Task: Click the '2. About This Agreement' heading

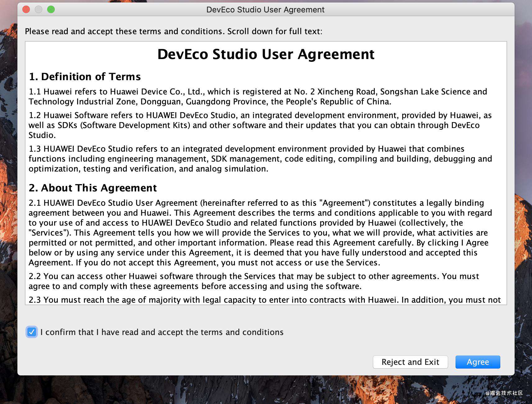Action: point(93,188)
